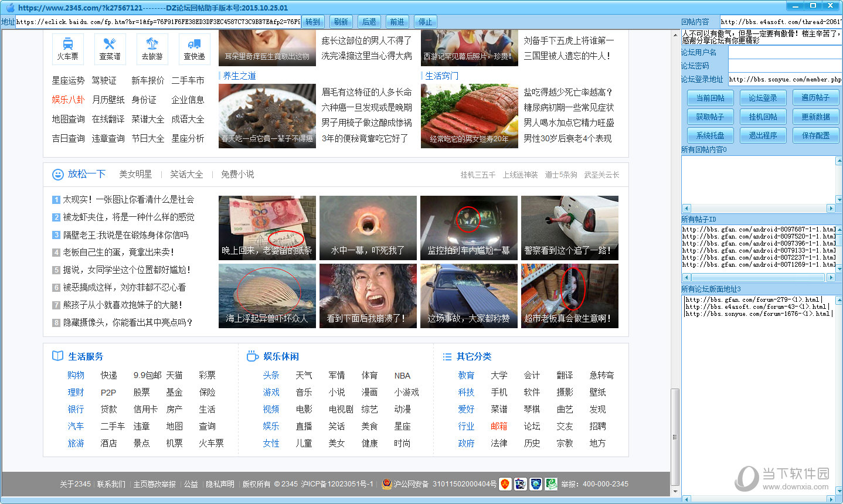Switch to the 美女明星 tab
The width and height of the screenshot is (843, 504).
135,175
